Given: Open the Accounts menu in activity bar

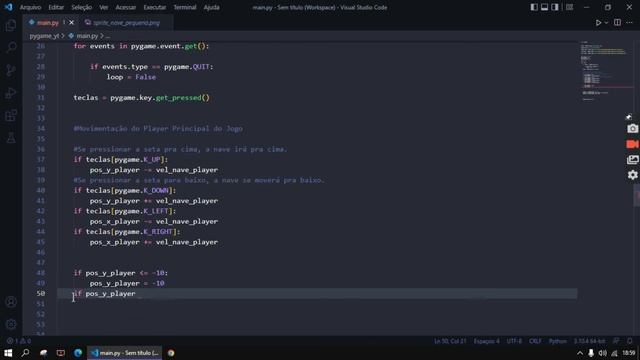Looking at the screenshot, I should [11, 302].
